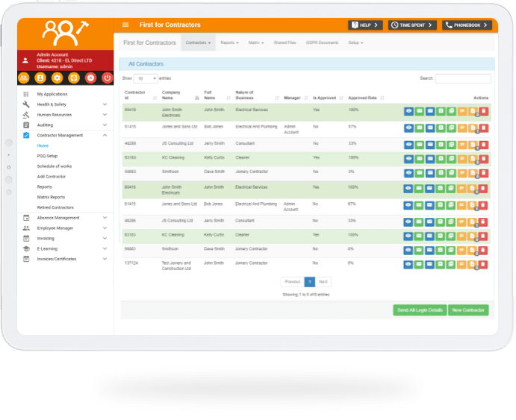
Task: View first John Smith Electricals contractor via eye icon
Action: [408, 110]
